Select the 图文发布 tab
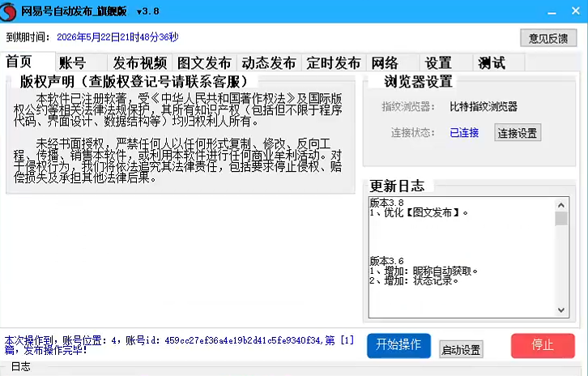Image resolution: width=588 pixels, height=376 pixels. point(204,62)
